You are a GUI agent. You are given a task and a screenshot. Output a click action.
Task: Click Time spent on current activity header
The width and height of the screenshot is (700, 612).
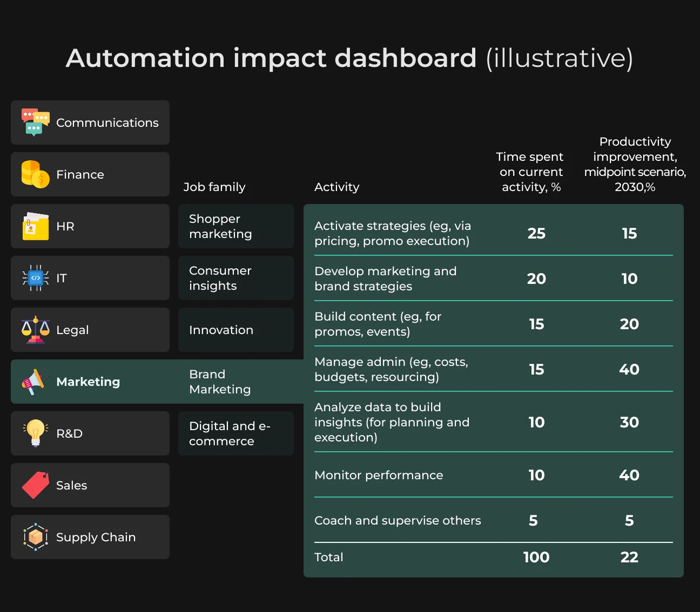click(x=530, y=172)
